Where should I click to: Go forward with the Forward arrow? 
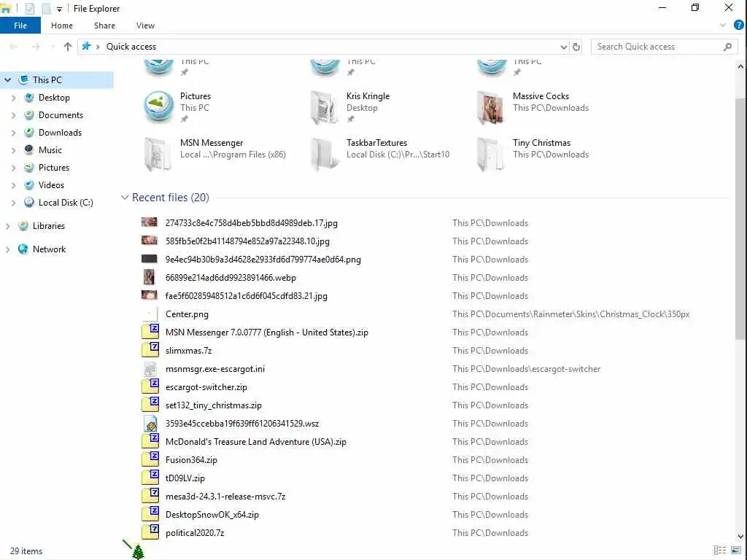(x=36, y=47)
